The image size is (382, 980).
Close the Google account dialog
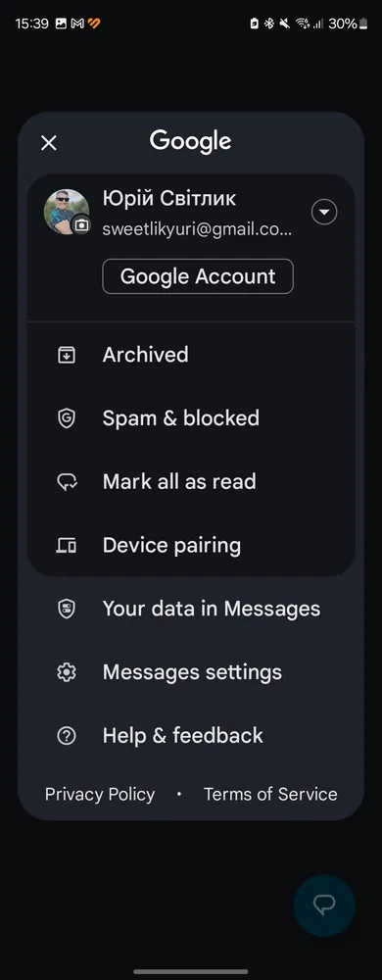click(x=49, y=143)
